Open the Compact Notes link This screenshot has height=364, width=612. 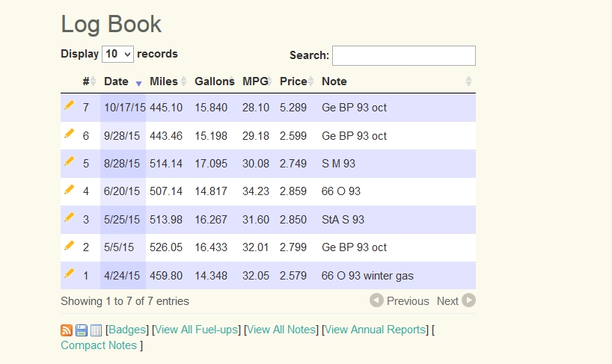(x=99, y=345)
